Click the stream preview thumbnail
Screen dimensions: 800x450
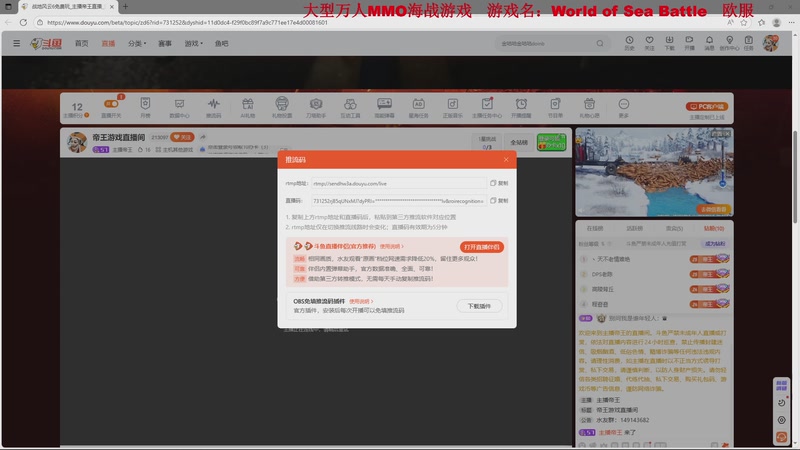[x=654, y=172]
